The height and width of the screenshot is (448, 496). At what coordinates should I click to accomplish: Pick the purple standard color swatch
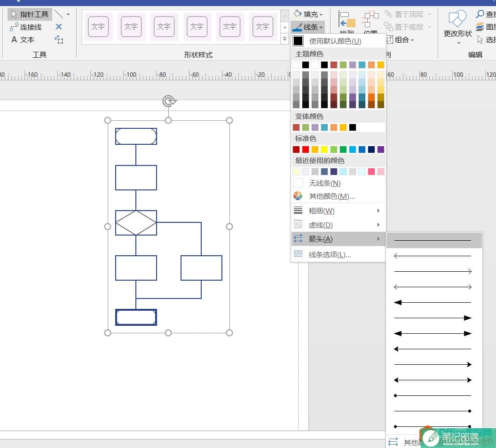click(x=381, y=149)
